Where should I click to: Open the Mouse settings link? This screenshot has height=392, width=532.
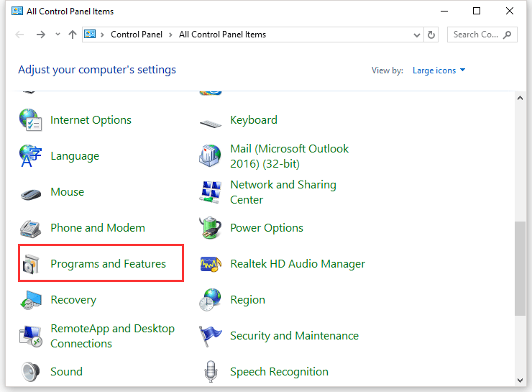coord(67,192)
